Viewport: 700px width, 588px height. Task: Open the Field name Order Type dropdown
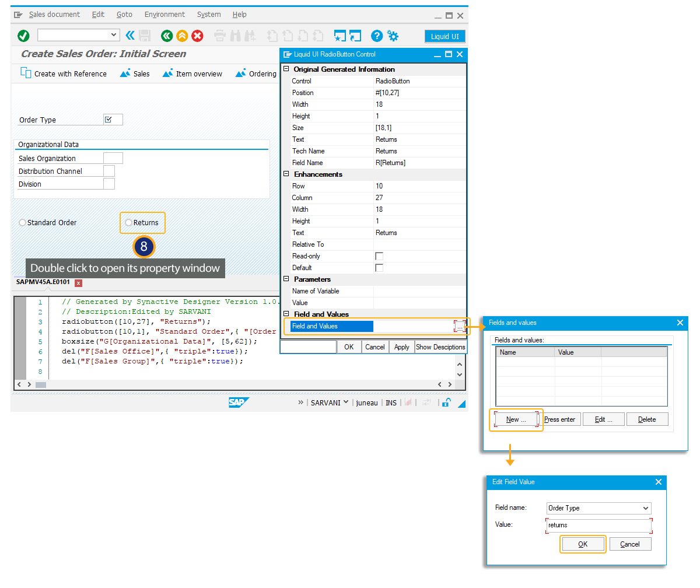pos(645,508)
